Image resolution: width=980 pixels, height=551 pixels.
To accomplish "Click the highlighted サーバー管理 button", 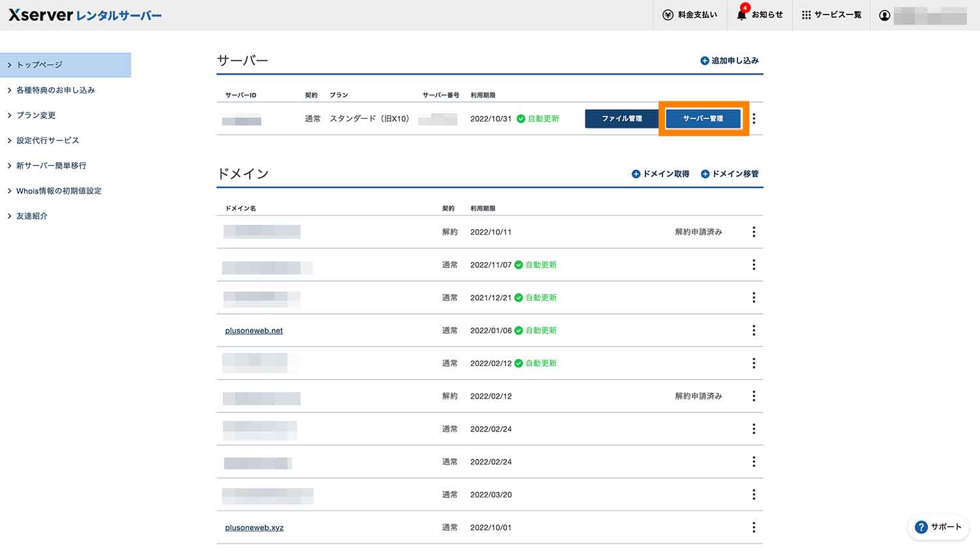I will (703, 118).
